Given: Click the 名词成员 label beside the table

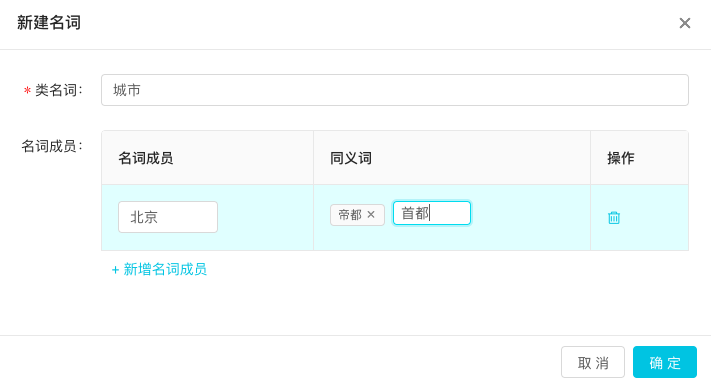Looking at the screenshot, I should 52,146.
